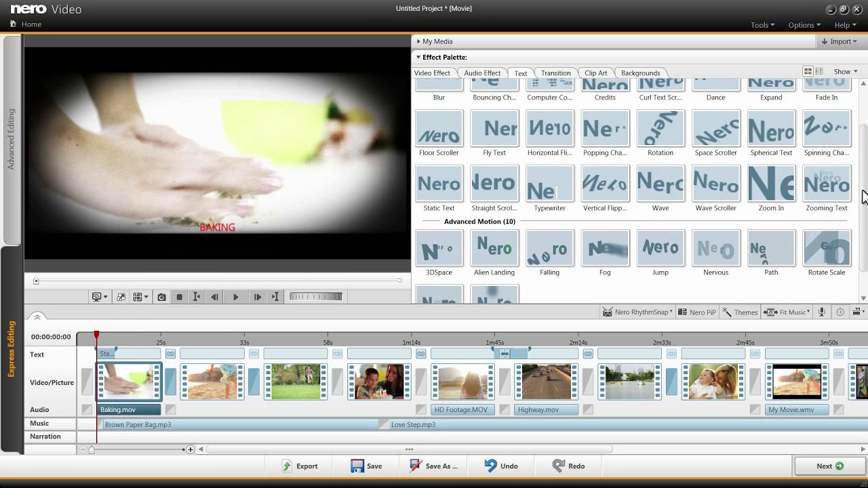Collapse the Effect Palette section
This screenshot has width=868, height=488.
(441, 57)
